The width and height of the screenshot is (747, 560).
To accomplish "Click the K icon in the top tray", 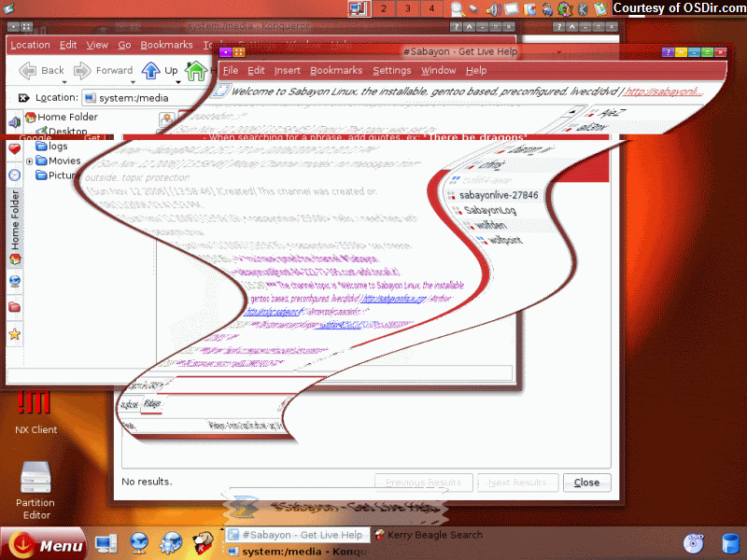I will tap(583, 8).
